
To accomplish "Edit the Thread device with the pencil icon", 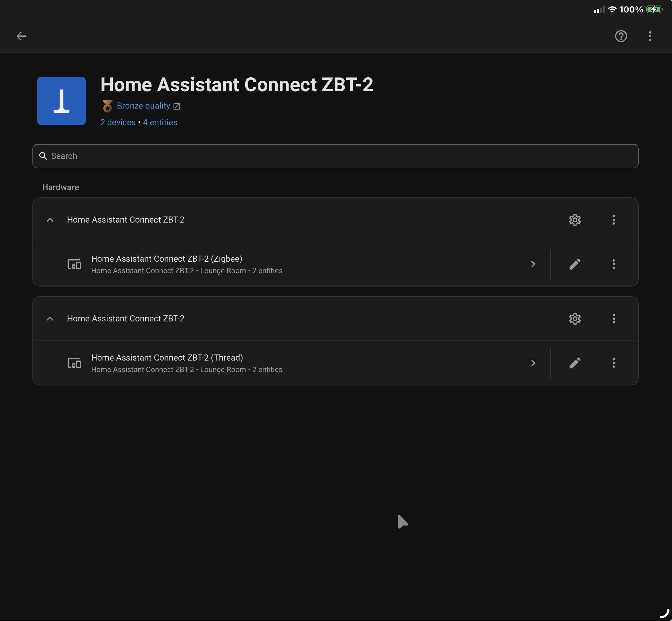I will [575, 363].
